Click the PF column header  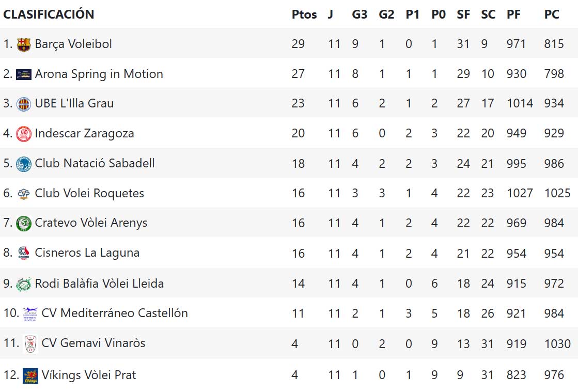pyautogui.click(x=513, y=14)
